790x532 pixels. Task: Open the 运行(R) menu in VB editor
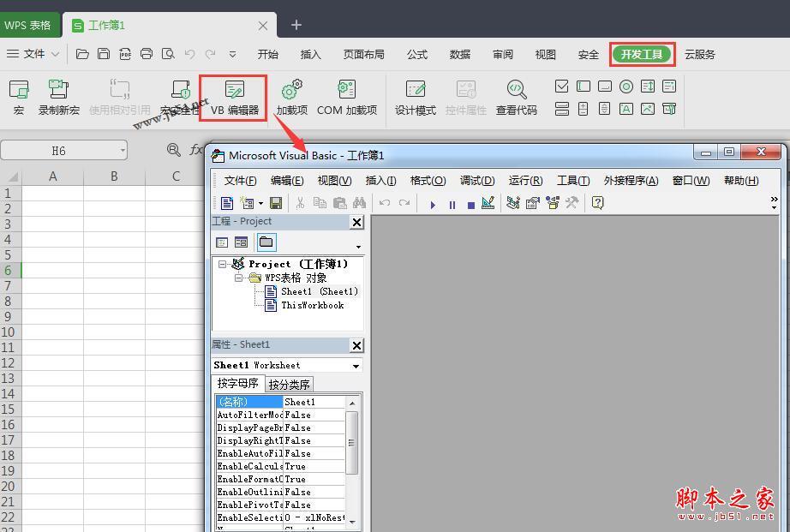(525, 181)
